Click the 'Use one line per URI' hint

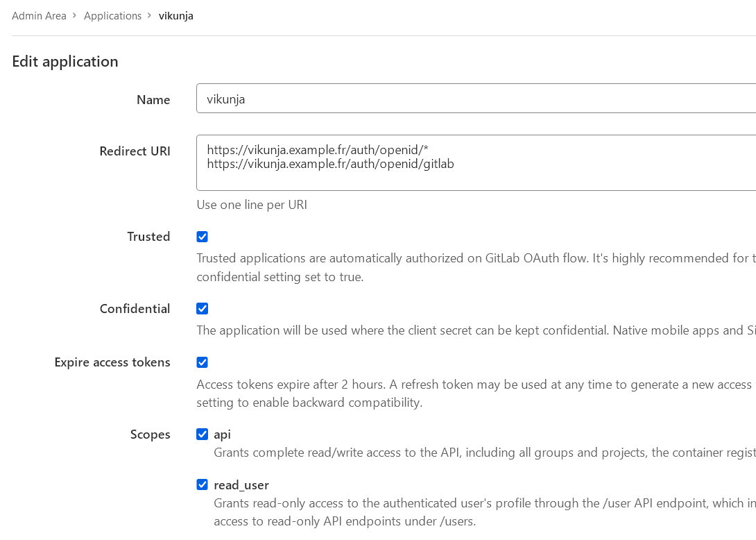pyautogui.click(x=252, y=205)
